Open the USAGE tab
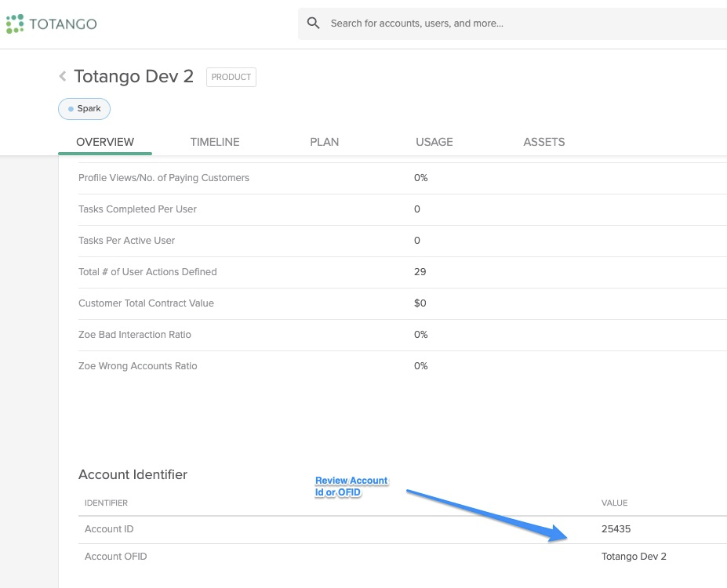This screenshot has width=727, height=588. click(434, 142)
